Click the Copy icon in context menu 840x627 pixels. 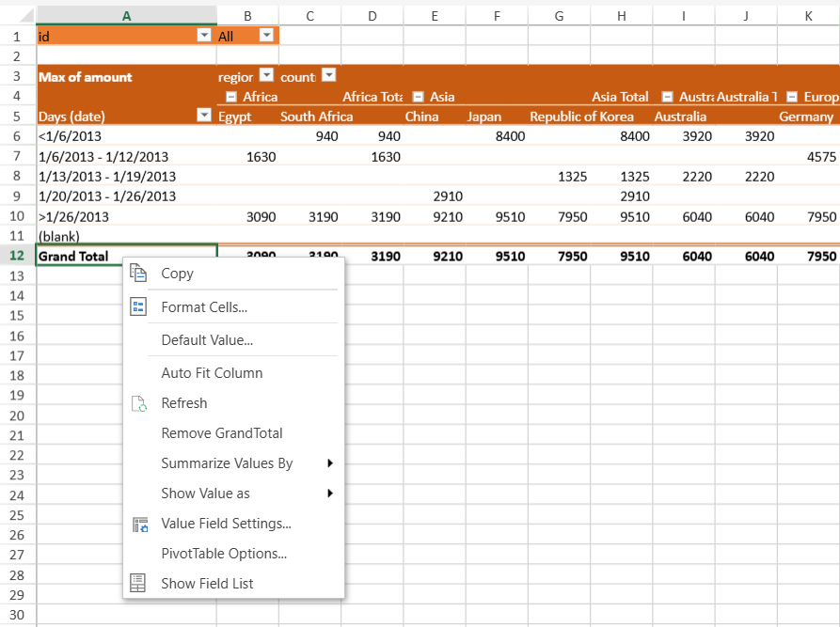[138, 274]
